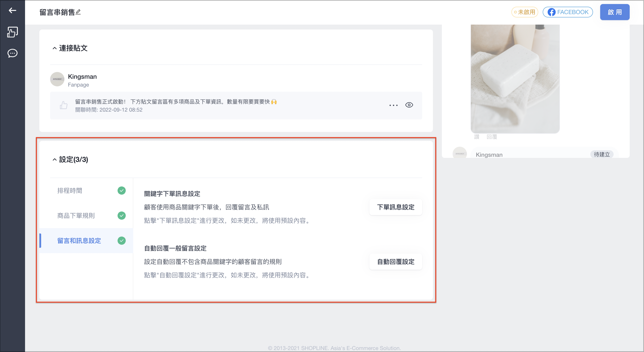This screenshot has width=644, height=352.
Task: Click the SHOPLINE copyright footer text
Action: tap(334, 348)
